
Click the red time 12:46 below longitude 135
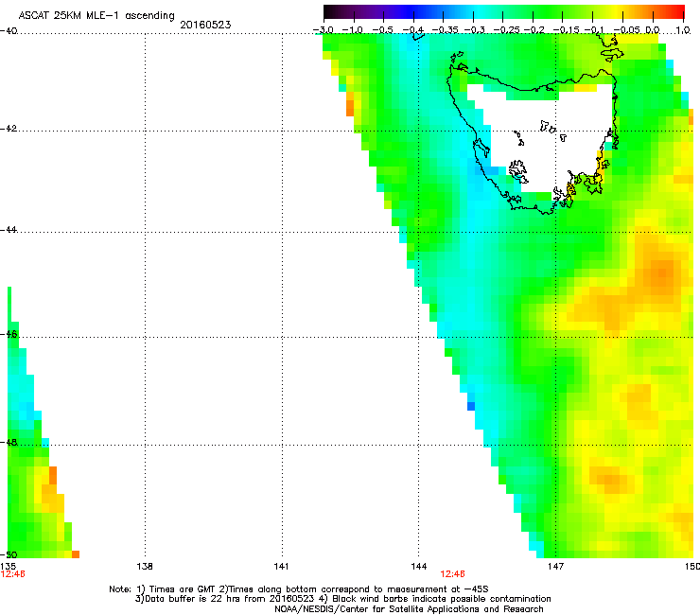(x=12, y=574)
